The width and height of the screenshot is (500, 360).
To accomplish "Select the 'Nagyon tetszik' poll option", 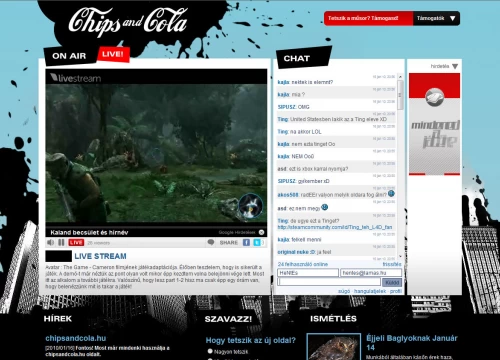I will pyautogui.click(x=210, y=351).
